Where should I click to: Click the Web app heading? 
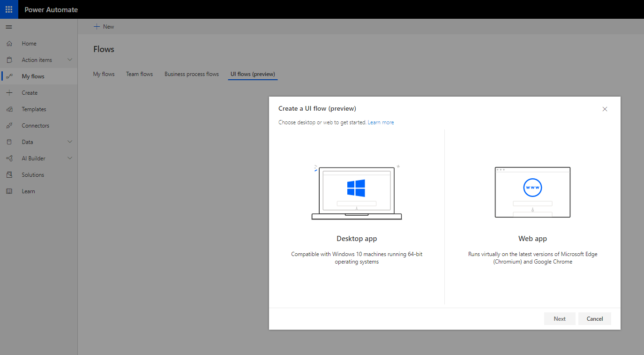(x=532, y=239)
